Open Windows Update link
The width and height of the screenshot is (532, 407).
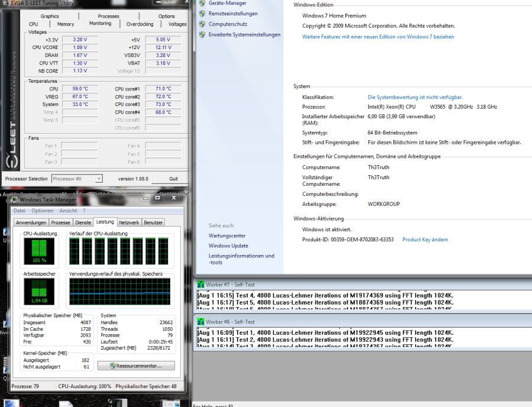(x=228, y=246)
